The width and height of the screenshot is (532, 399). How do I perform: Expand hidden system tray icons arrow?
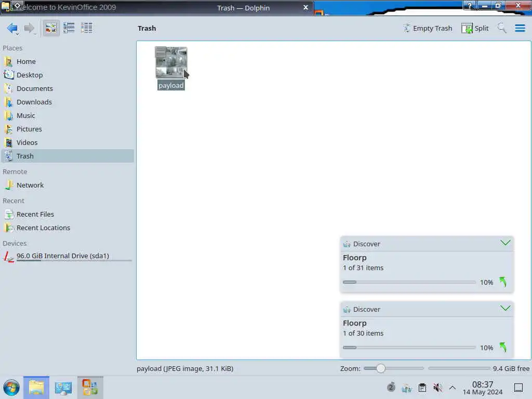[x=453, y=388]
